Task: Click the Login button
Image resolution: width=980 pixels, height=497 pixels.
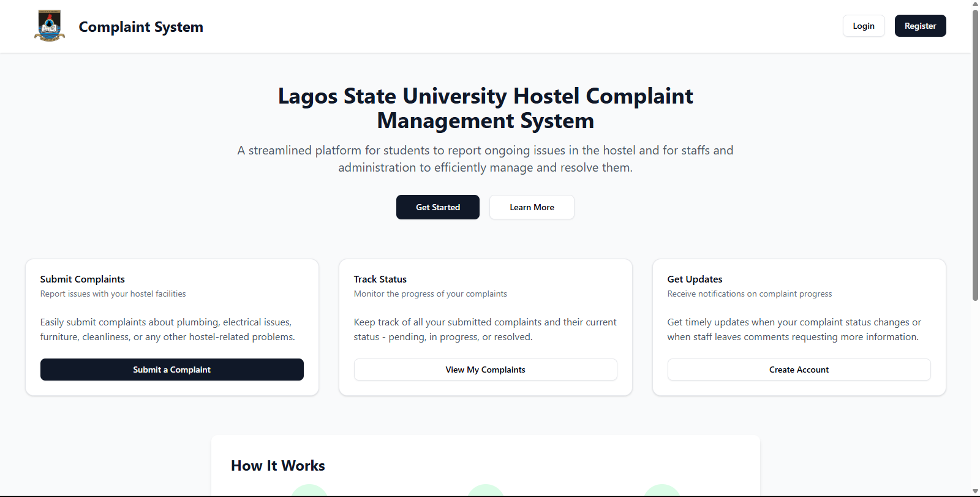Action: click(x=864, y=26)
